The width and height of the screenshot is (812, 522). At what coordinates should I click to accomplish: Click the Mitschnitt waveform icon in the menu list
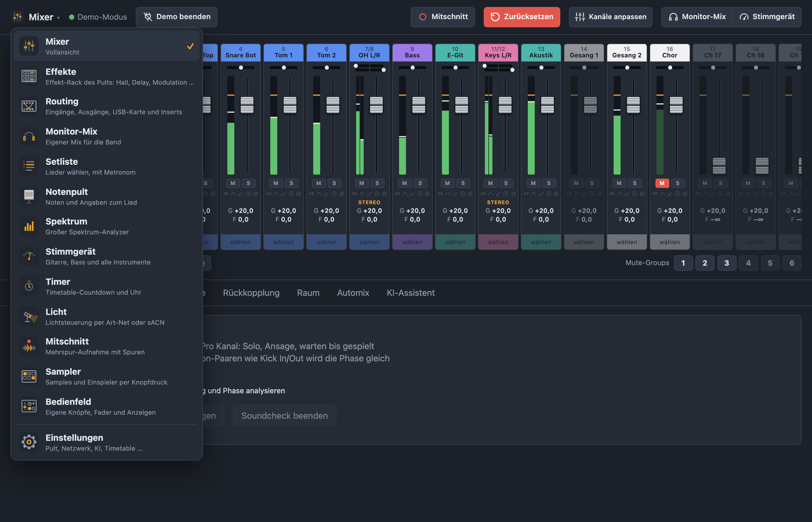pos(29,346)
